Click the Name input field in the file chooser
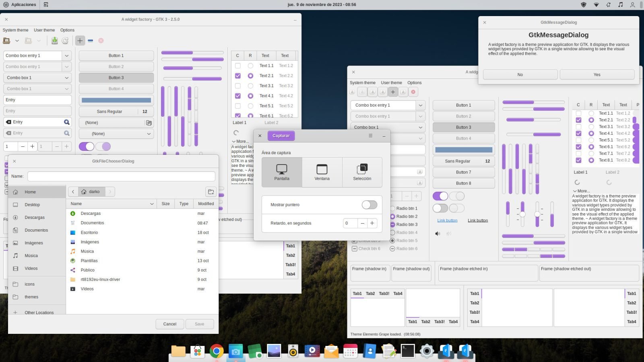 pyautogui.click(x=121, y=176)
